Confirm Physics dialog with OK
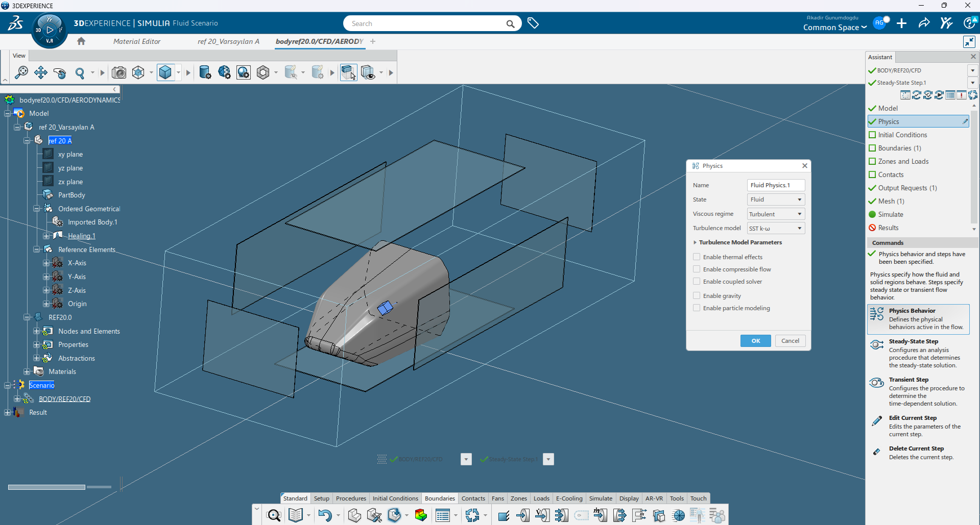980x525 pixels. 756,341
